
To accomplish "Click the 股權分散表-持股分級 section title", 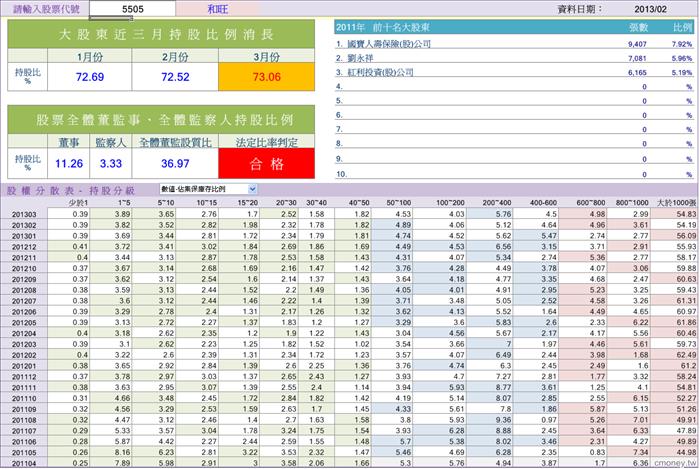I will pos(71,191).
